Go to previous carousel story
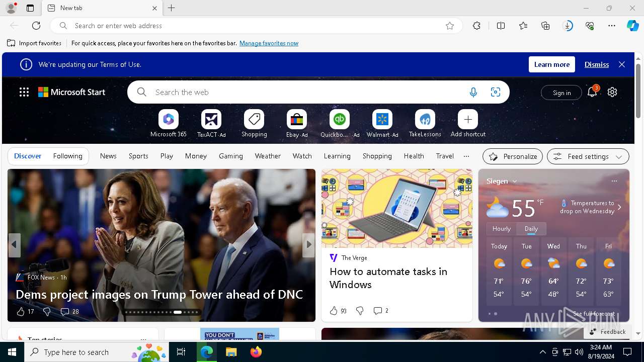Viewport: 644px width, 362px height. point(14,245)
